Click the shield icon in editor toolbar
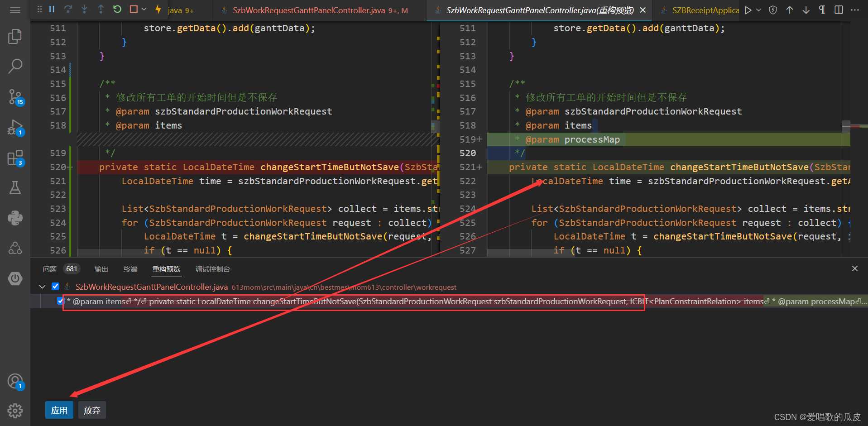This screenshot has width=868, height=426. (773, 10)
